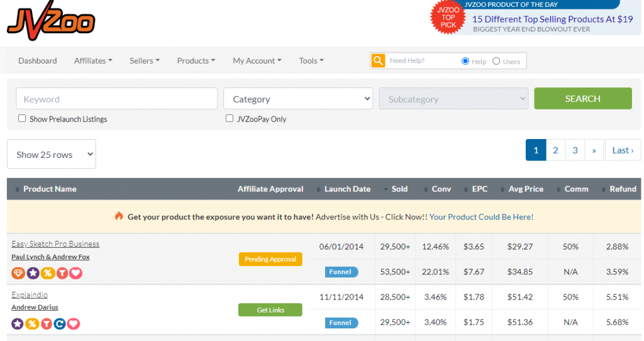Expand the My Account menu
The image size is (644, 341).
(257, 61)
